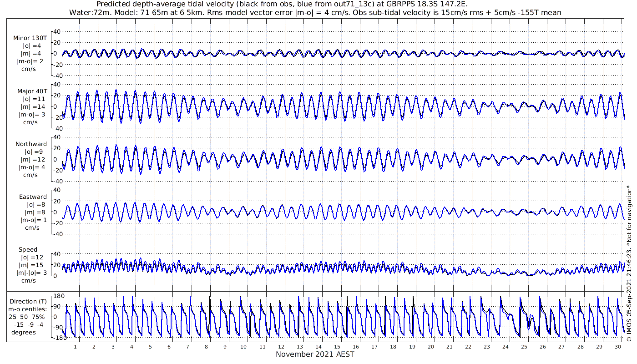The image size is (637, 364).
Task: Click day "24" on the date axis
Action: 506,347
